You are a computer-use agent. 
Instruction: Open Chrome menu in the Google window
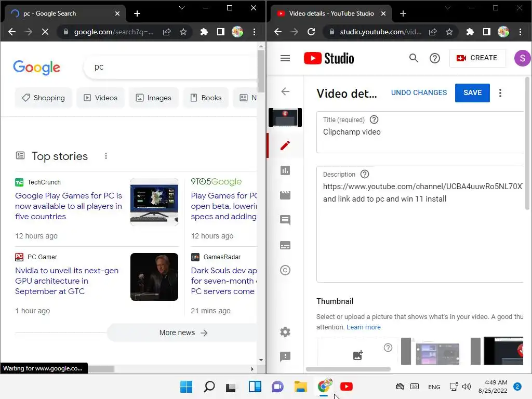coord(254,32)
